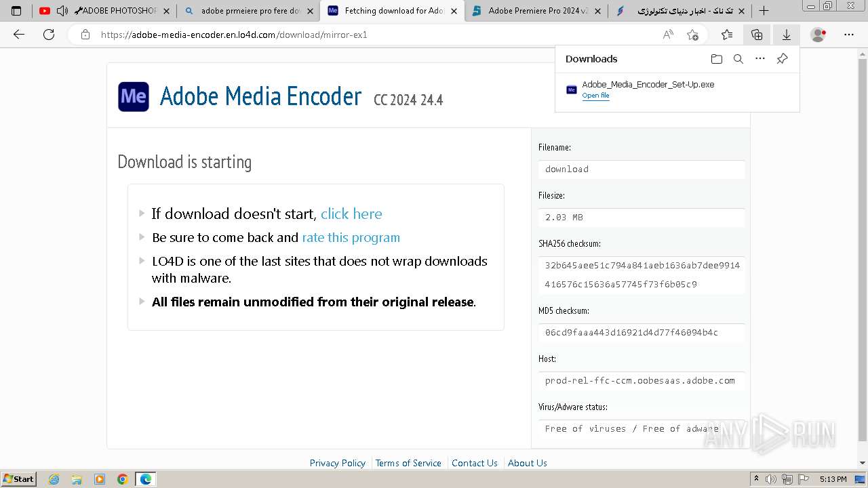Select the Host prod-rel-ffc-ccm value
868x488 pixels.
[642, 381]
